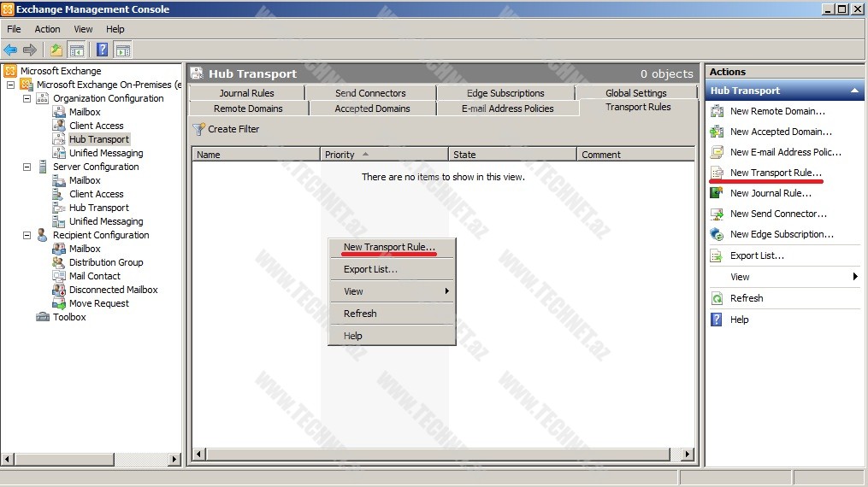This screenshot has height=487, width=868.
Task: Click the New Remote Domain icon
Action: [717, 111]
